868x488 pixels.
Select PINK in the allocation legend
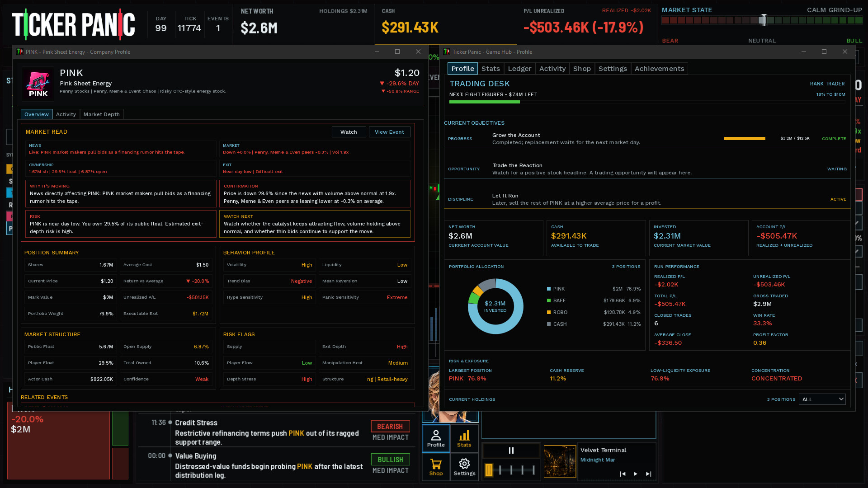click(594, 289)
